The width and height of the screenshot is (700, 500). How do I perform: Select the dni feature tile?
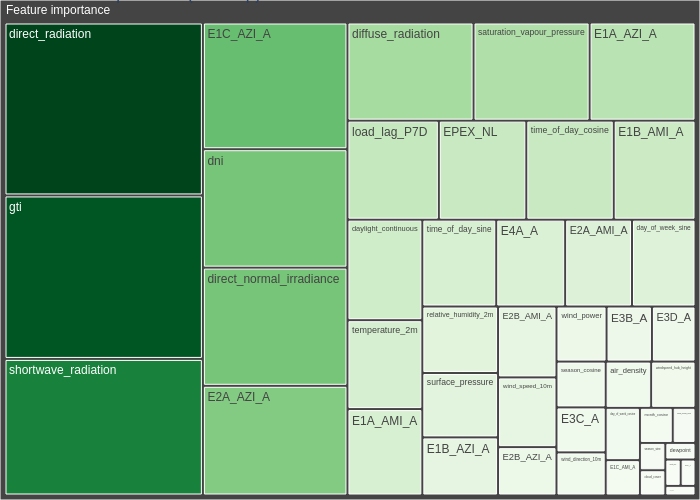pyautogui.click(x=275, y=208)
